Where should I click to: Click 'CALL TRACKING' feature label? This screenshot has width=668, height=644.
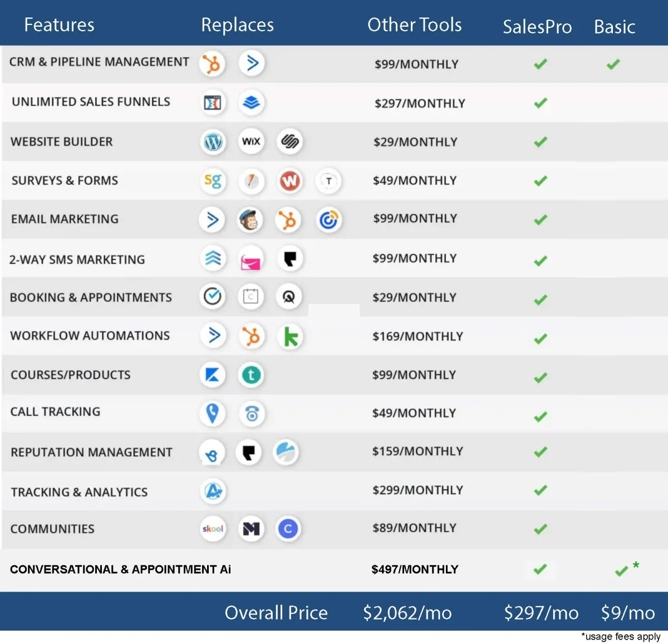(55, 412)
